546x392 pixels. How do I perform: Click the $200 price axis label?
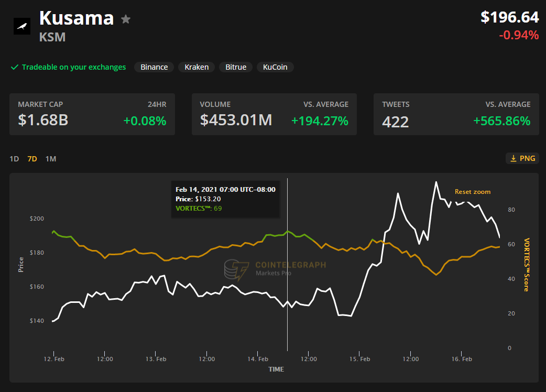click(37, 219)
